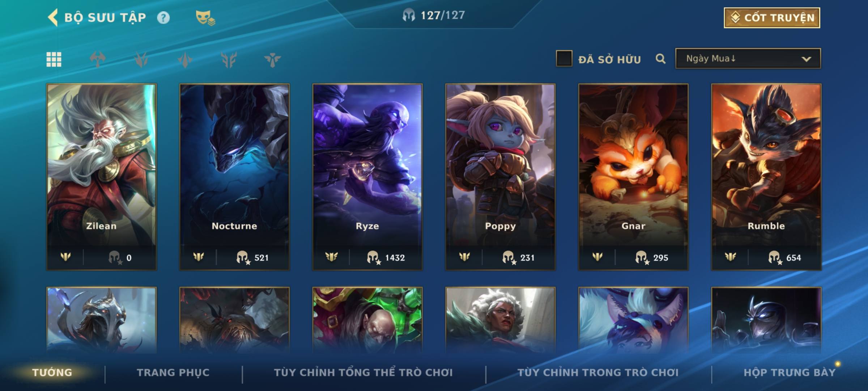This screenshot has height=391, width=868.
Task: Expand the Ngày Mua sort dropdown
Action: [748, 59]
